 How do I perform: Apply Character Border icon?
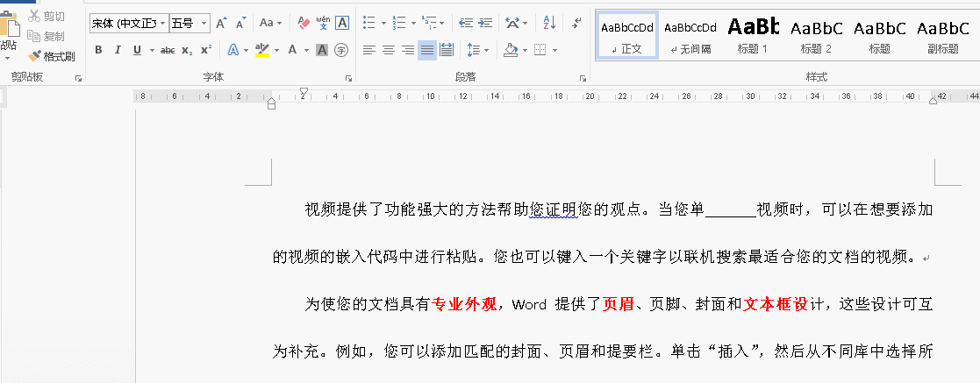tap(342, 23)
